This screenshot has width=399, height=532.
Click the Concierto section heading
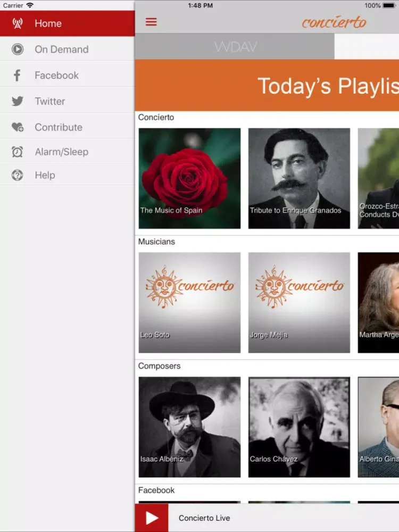(156, 117)
